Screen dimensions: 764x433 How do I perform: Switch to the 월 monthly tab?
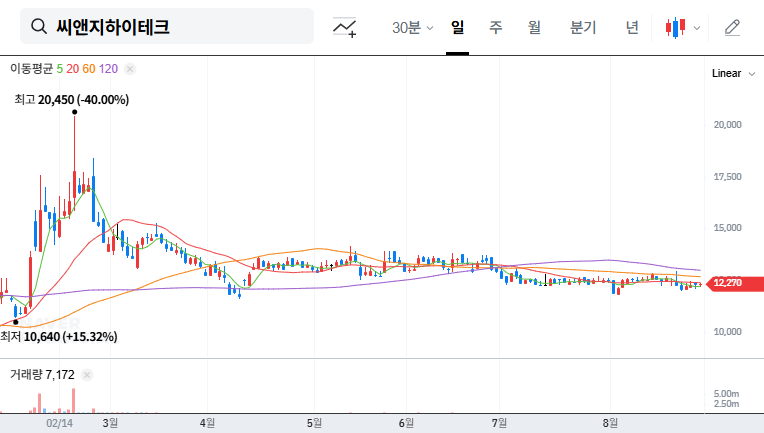pos(535,27)
